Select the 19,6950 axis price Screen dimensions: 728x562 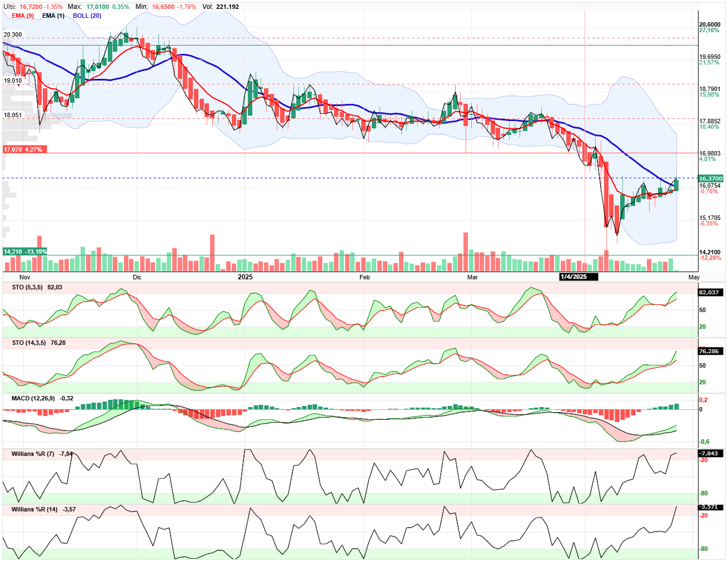[710, 57]
